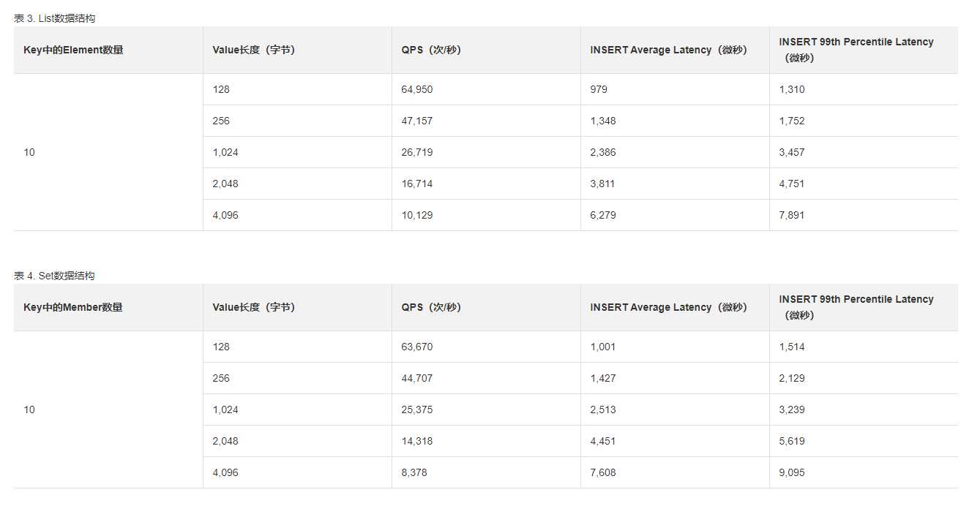Click the Key中的Element数量 header cell
This screenshot has height=506, width=980.
click(73, 50)
